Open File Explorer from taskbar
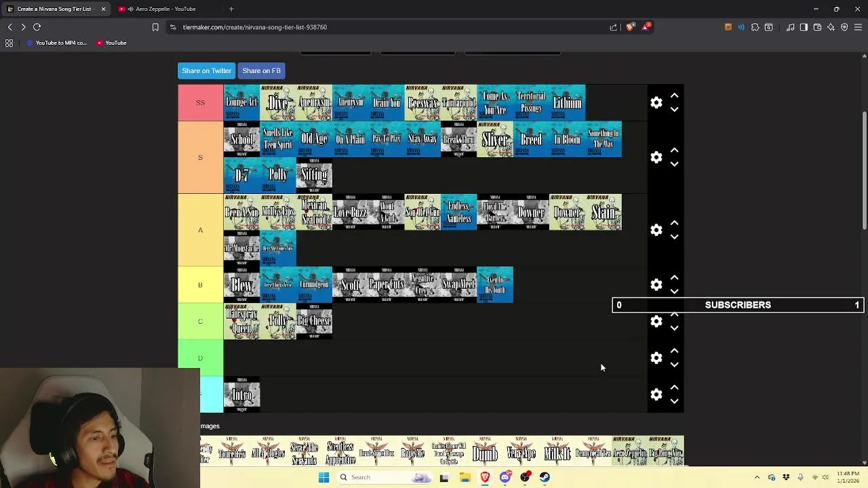Screen dimensions: 868x488 pyautogui.click(x=465, y=477)
